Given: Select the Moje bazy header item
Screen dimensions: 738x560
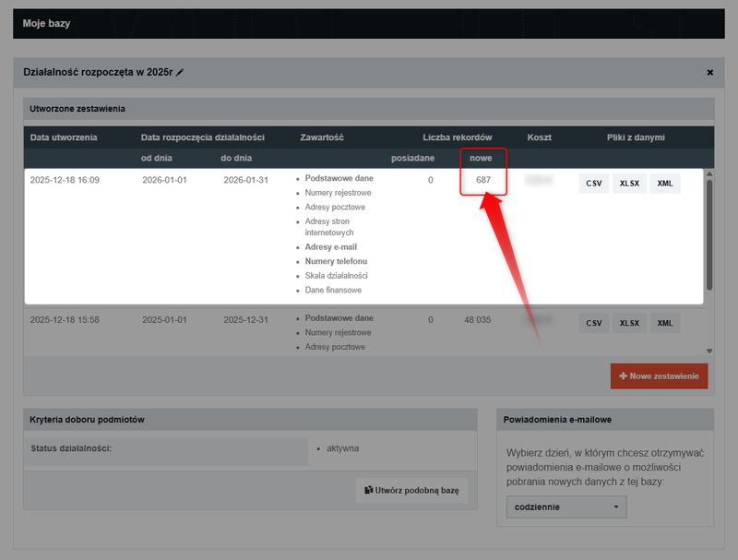Looking at the screenshot, I should pos(45,25).
